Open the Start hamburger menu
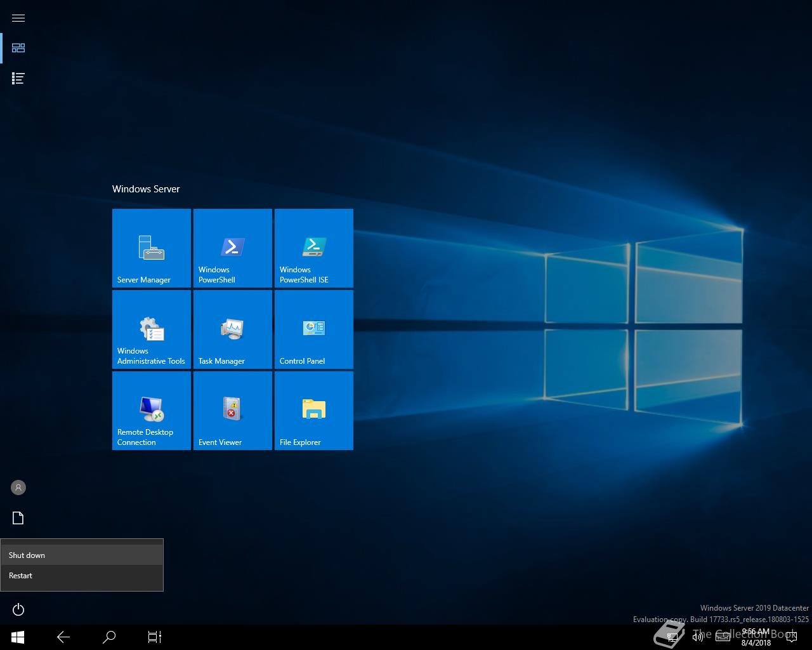Image resolution: width=812 pixels, height=650 pixels. pos(18,18)
